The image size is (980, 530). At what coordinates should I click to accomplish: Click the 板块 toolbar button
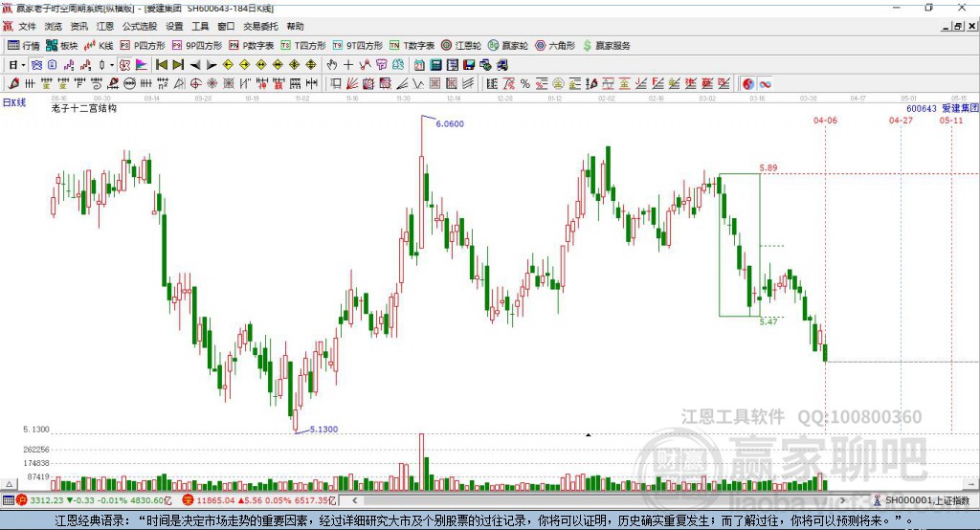click(x=62, y=46)
